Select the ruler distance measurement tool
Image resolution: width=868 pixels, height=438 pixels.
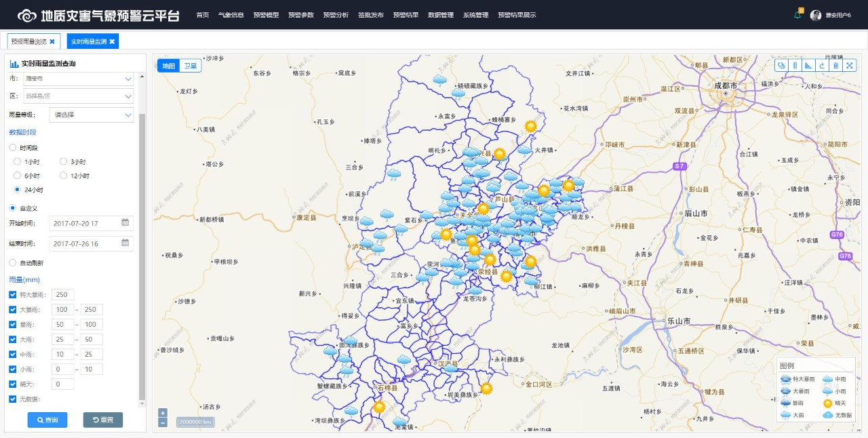[x=795, y=65]
